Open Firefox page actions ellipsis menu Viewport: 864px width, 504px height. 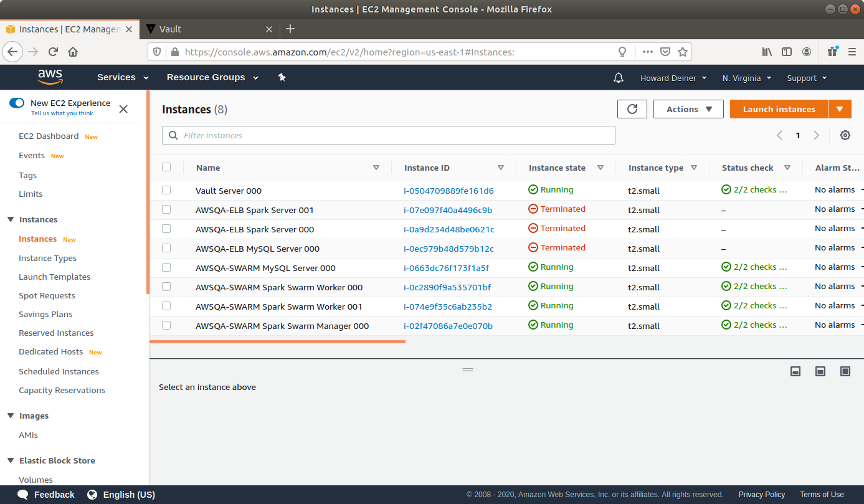click(x=648, y=52)
